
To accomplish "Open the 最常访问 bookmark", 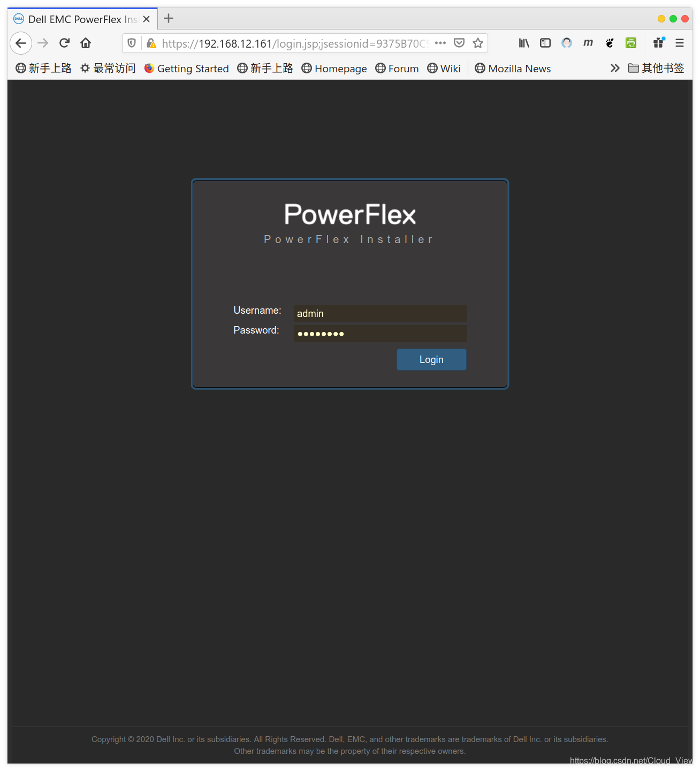I will click(x=108, y=68).
